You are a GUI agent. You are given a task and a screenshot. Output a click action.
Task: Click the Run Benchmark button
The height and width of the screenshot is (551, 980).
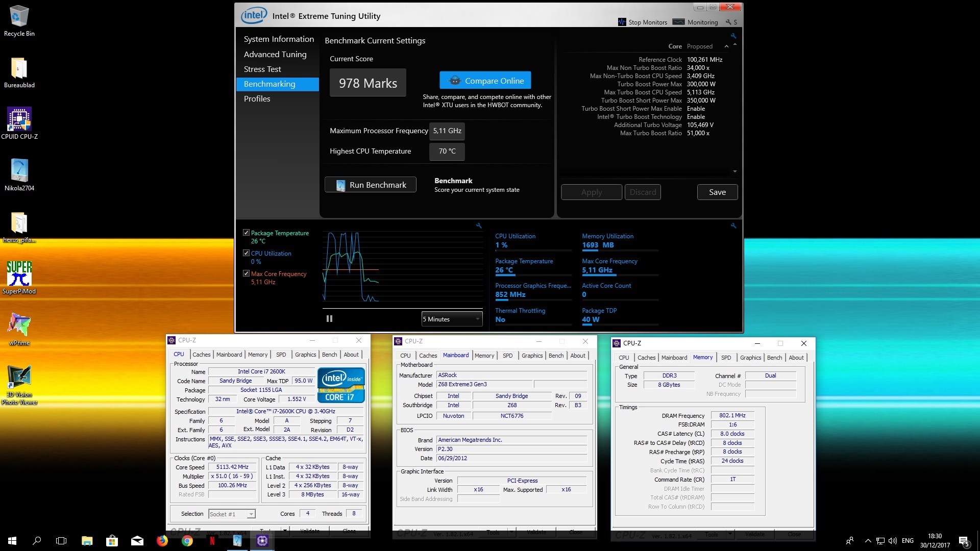pos(371,185)
